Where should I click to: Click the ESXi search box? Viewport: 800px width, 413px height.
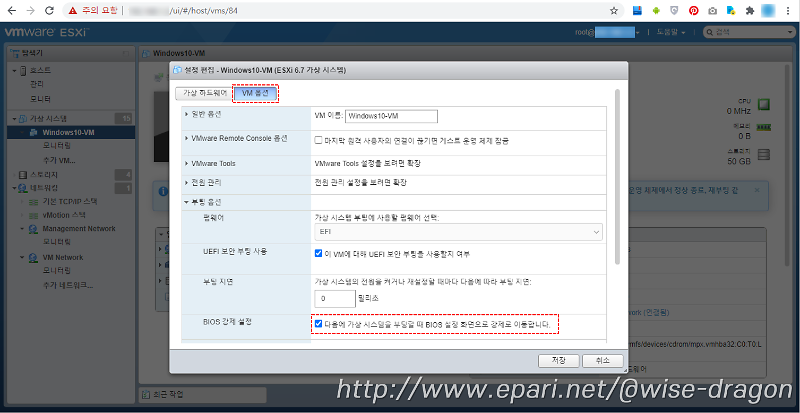(748, 32)
